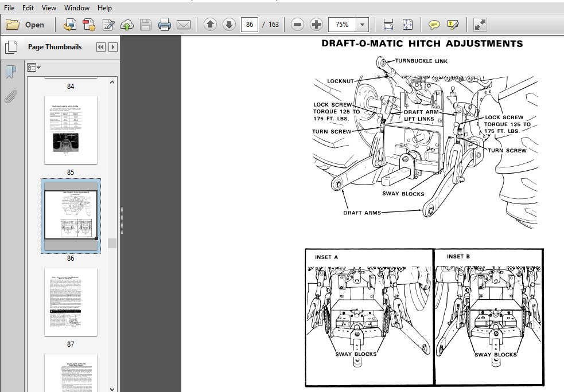
Task: Click the page number field showing 86
Action: pos(249,25)
